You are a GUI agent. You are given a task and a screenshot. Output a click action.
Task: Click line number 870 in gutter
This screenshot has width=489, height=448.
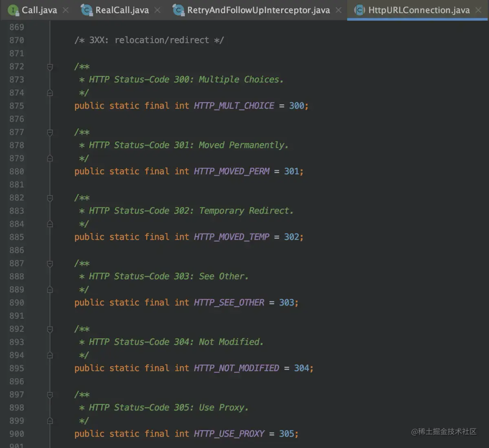pyautogui.click(x=17, y=40)
